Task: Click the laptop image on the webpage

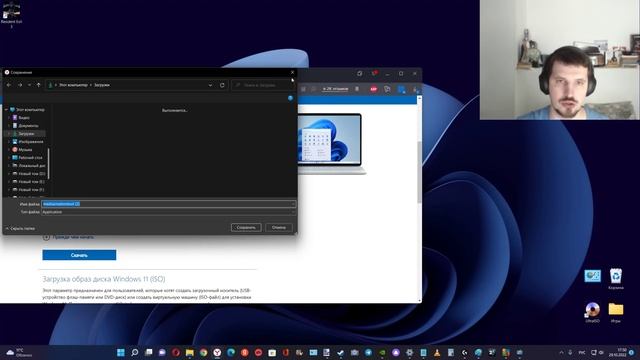Action: (x=331, y=144)
